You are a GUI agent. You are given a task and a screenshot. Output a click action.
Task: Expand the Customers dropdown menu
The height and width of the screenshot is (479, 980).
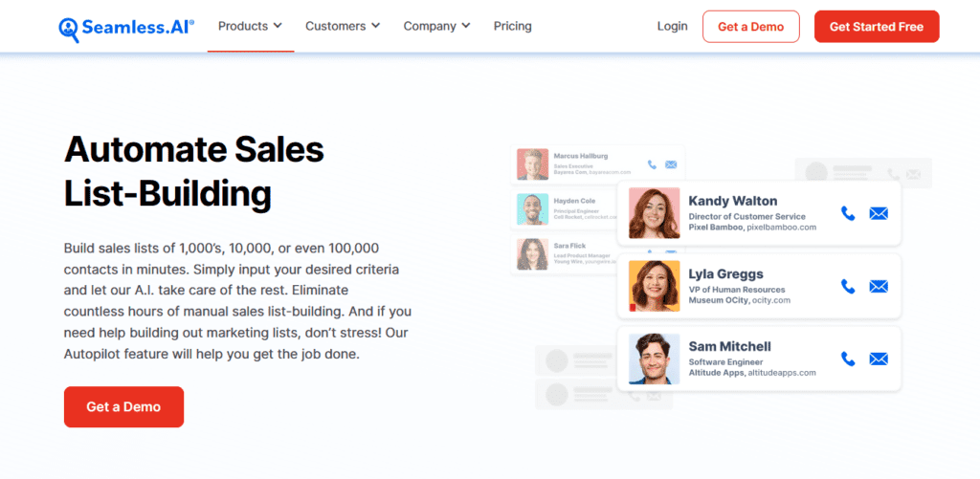tap(342, 26)
